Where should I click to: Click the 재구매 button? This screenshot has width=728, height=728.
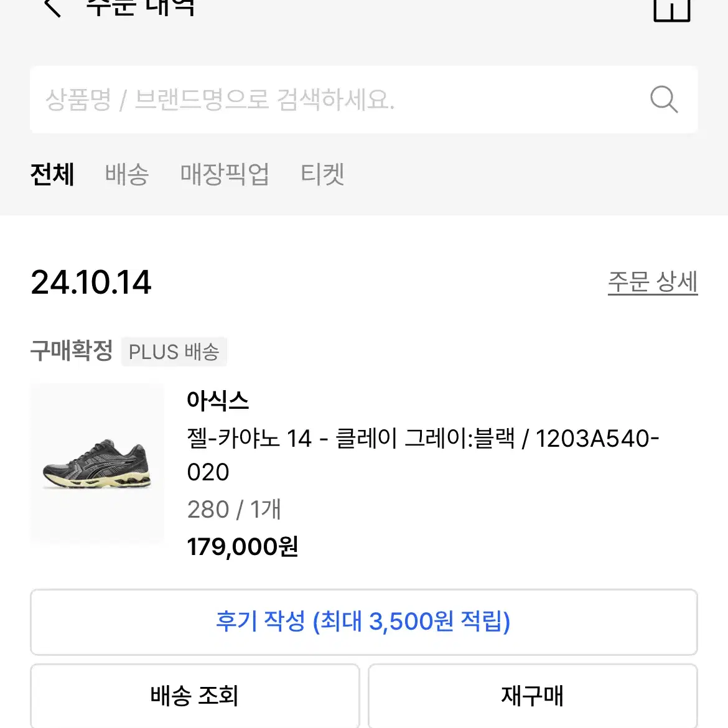(x=533, y=696)
